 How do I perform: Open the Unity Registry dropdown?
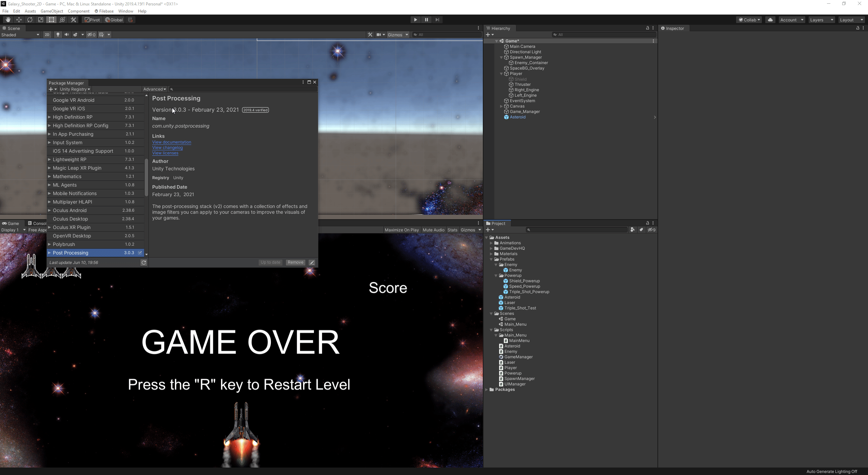(75, 89)
